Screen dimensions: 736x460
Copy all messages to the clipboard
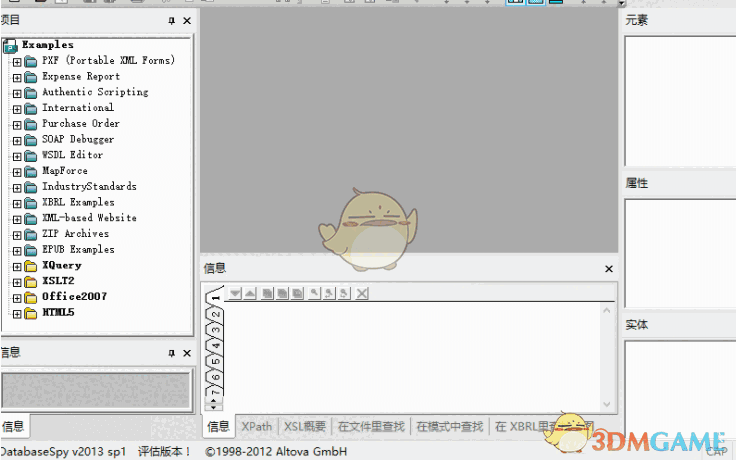pyautogui.click(x=298, y=293)
